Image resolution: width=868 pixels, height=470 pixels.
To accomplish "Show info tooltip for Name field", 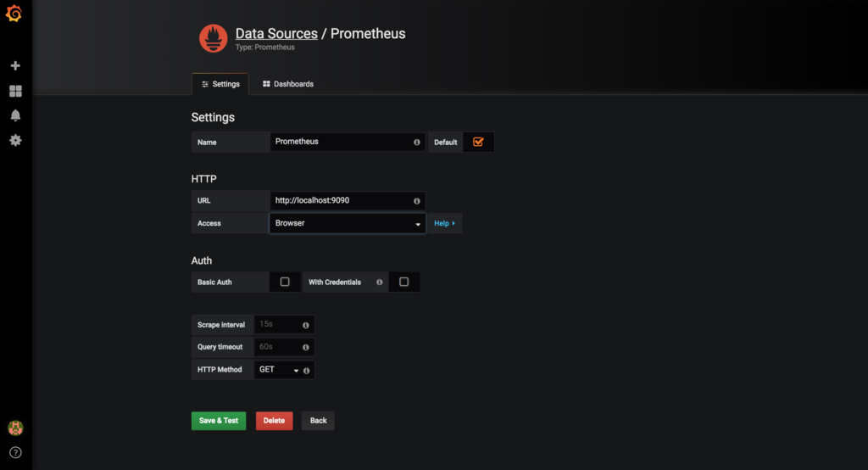I will coord(417,143).
